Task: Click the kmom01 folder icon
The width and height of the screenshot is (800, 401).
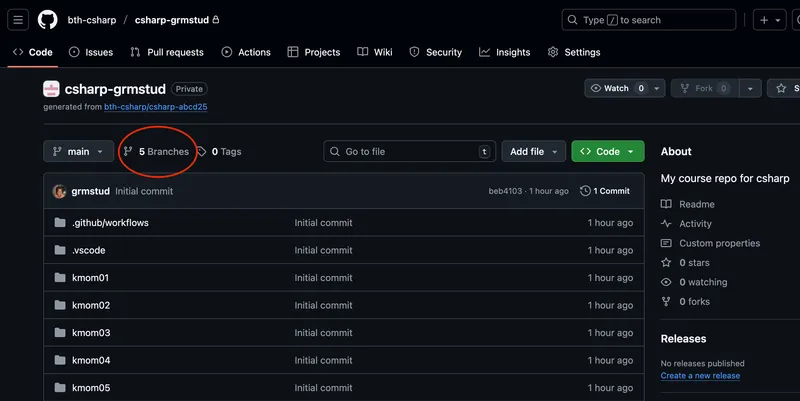Action: pyautogui.click(x=60, y=278)
